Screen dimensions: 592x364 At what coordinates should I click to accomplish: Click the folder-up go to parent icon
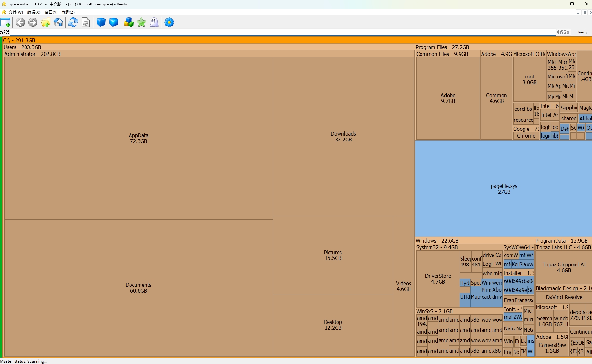(x=46, y=23)
